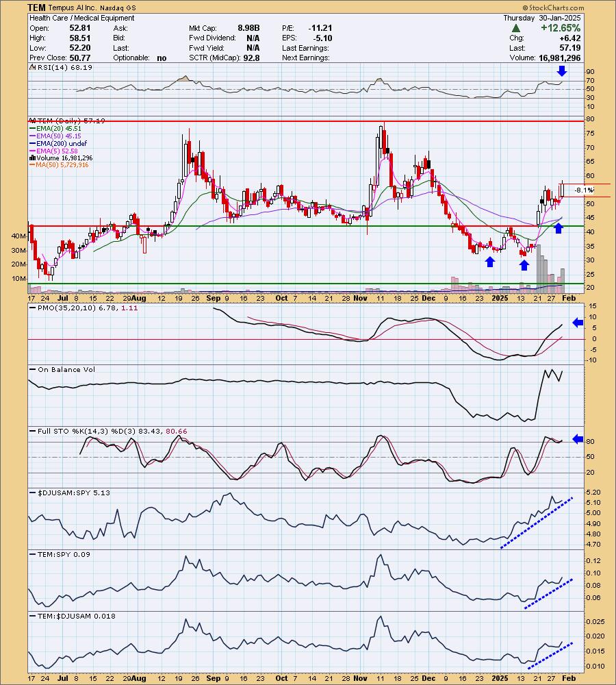Image resolution: width=616 pixels, height=685 pixels.
Task: Click the Optionable 'no' value
Action: click(162, 58)
